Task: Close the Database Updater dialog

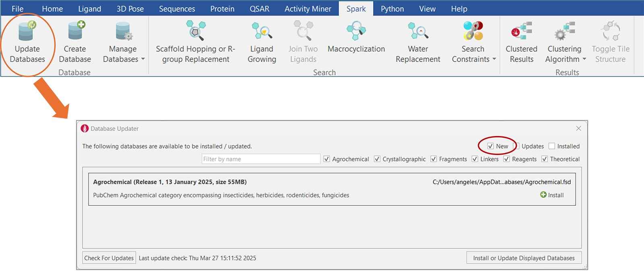Action: click(578, 128)
